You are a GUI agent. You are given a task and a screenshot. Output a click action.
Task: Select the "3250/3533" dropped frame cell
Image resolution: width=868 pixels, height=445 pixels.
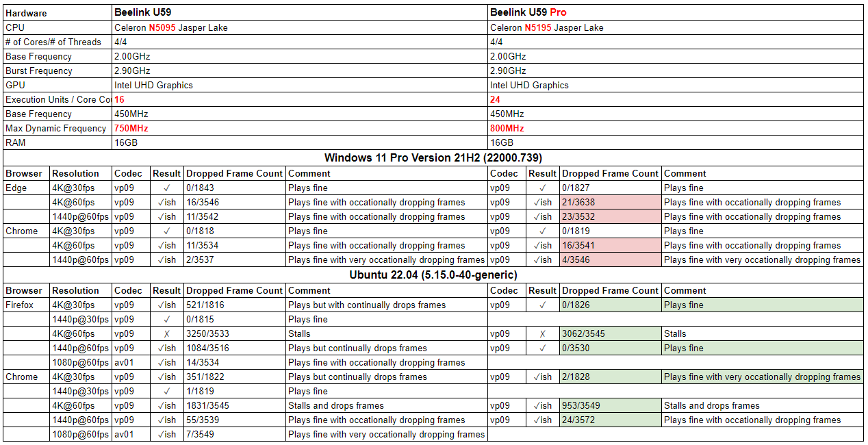235,334
